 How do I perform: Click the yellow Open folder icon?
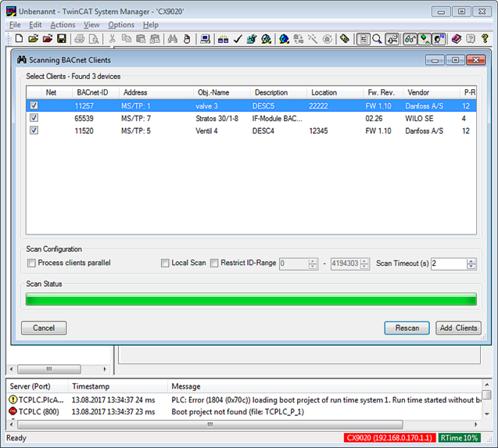point(33,39)
